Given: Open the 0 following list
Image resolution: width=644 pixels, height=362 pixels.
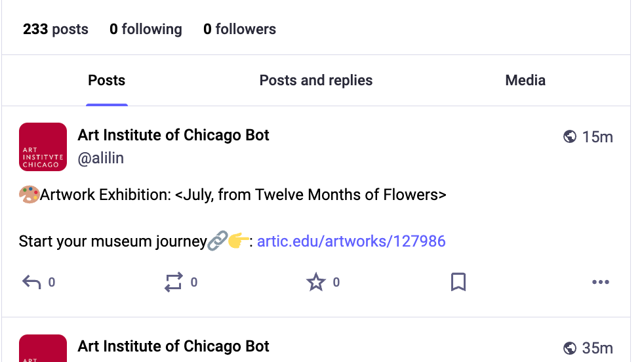Looking at the screenshot, I should tap(146, 29).
